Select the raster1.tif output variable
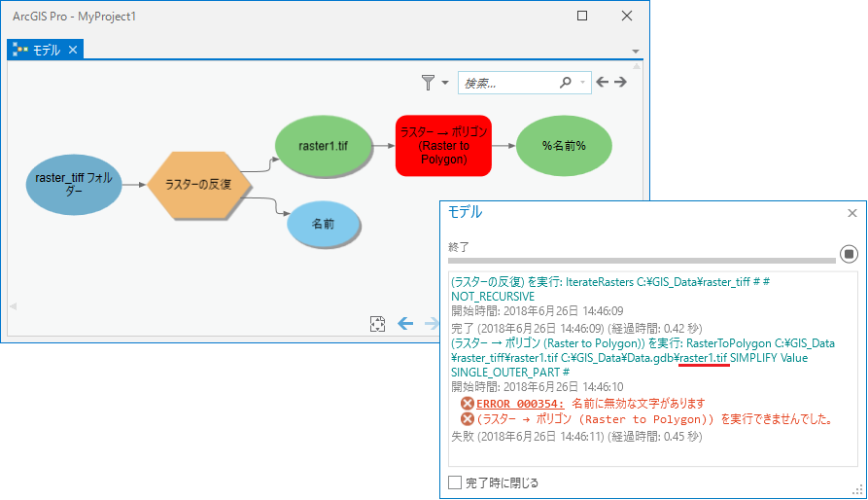Screen dimensions: 868x500 click(x=324, y=146)
